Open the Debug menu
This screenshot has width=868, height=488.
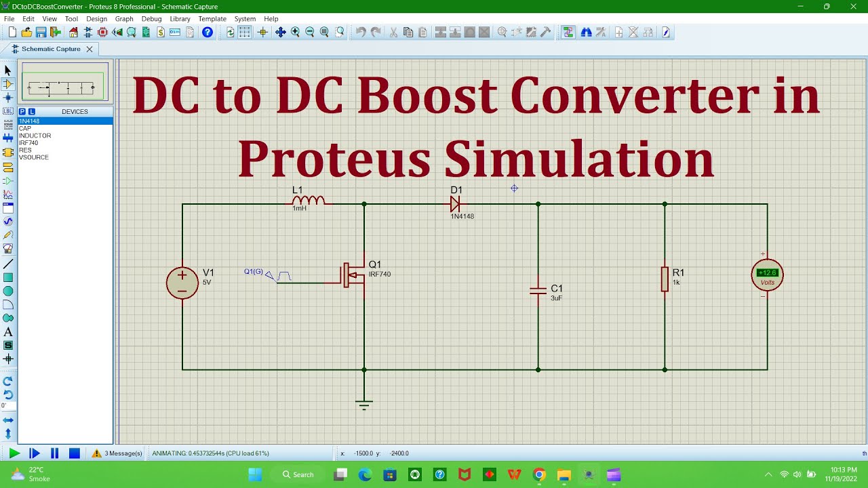point(151,19)
